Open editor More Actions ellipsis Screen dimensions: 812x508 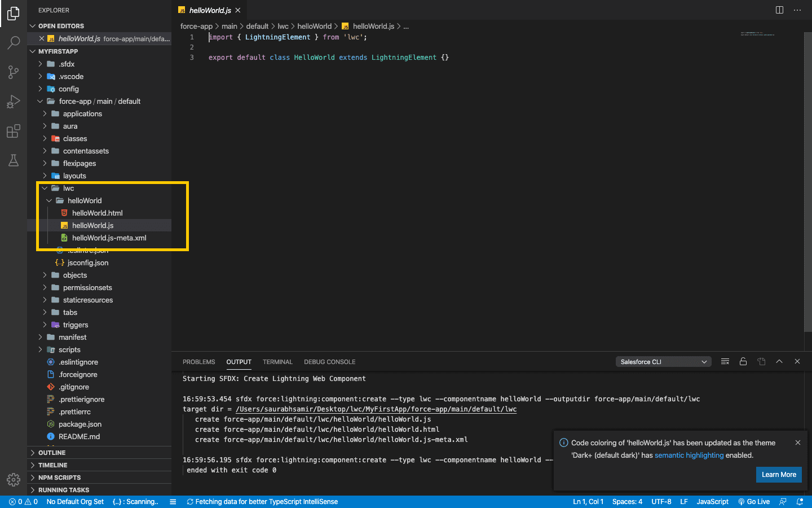797,10
